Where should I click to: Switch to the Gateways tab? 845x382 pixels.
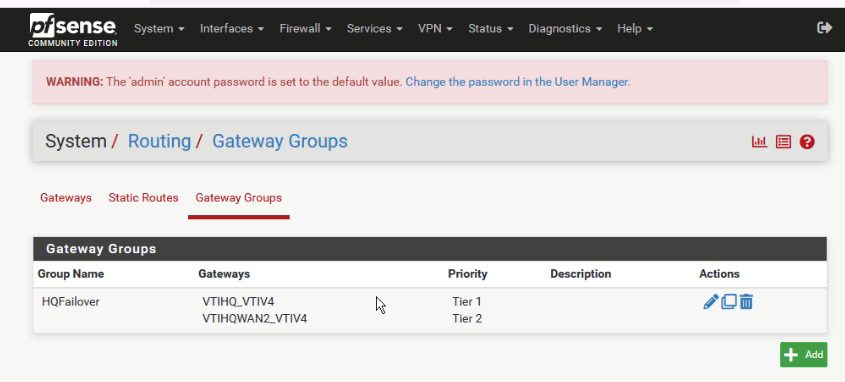66,198
